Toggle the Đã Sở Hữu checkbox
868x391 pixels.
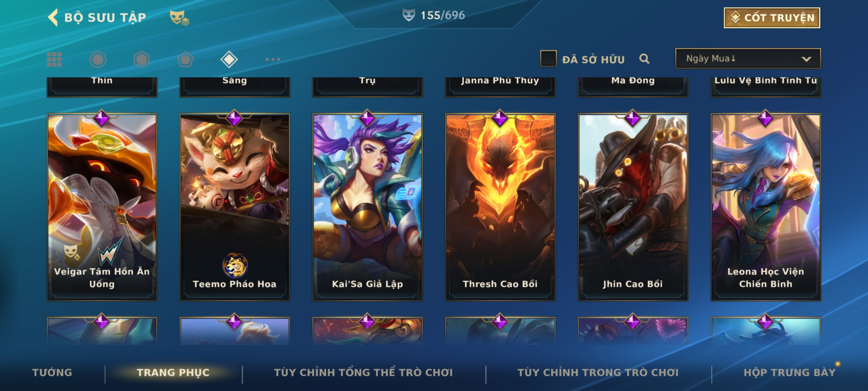click(x=548, y=59)
